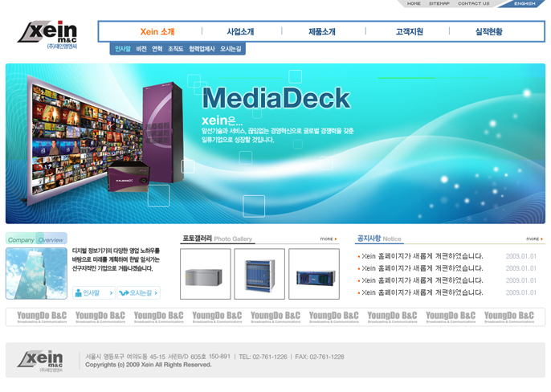551x392 pixels.
Task: Click the seventh YoungDo B&C partner logo
Action: (392, 316)
